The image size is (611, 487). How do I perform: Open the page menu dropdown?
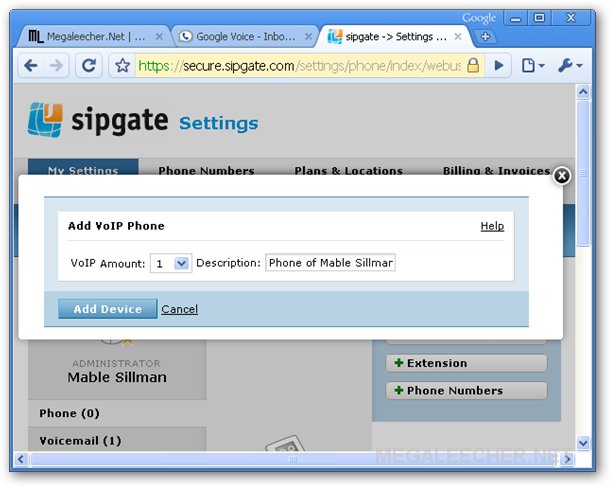pyautogui.click(x=532, y=66)
